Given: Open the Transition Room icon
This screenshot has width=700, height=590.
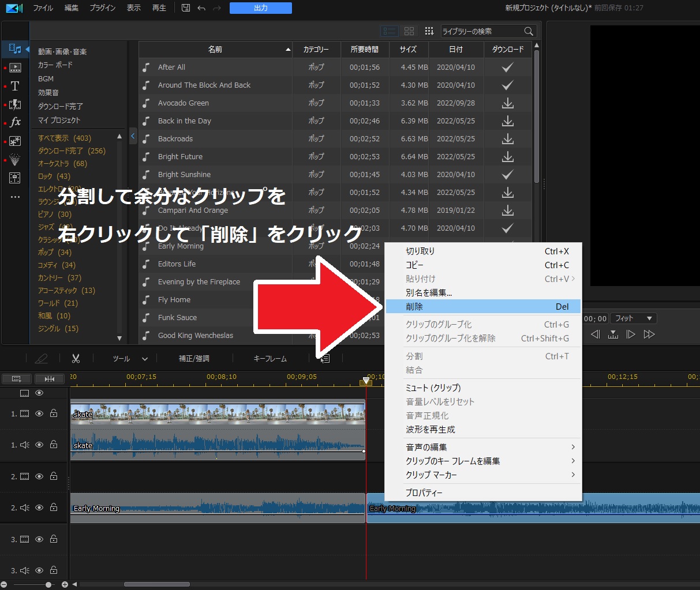Looking at the screenshot, I should point(15,104).
